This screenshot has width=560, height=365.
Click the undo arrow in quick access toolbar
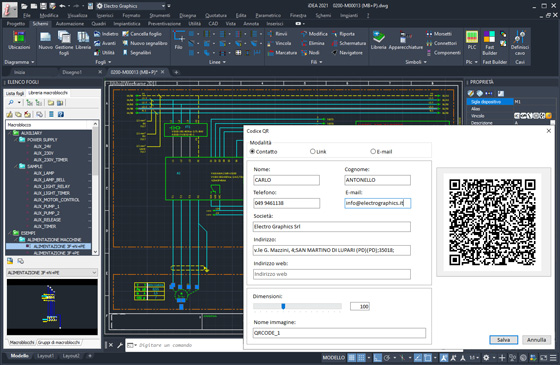62,6
